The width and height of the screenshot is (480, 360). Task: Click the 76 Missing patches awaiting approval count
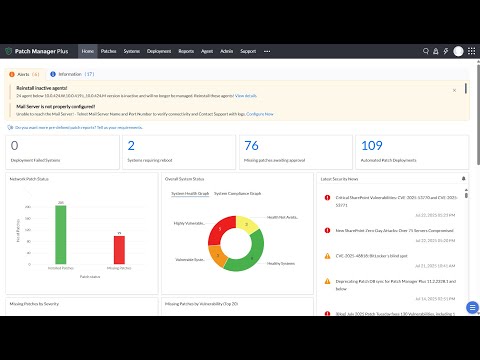pyautogui.click(x=251, y=146)
